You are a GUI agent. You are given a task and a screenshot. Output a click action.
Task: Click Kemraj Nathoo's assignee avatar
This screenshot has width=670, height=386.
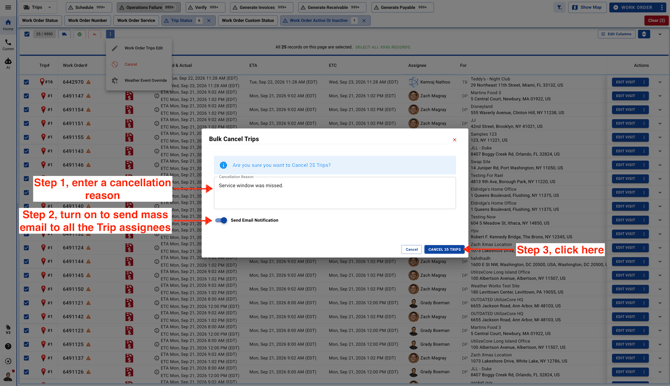tap(413, 82)
